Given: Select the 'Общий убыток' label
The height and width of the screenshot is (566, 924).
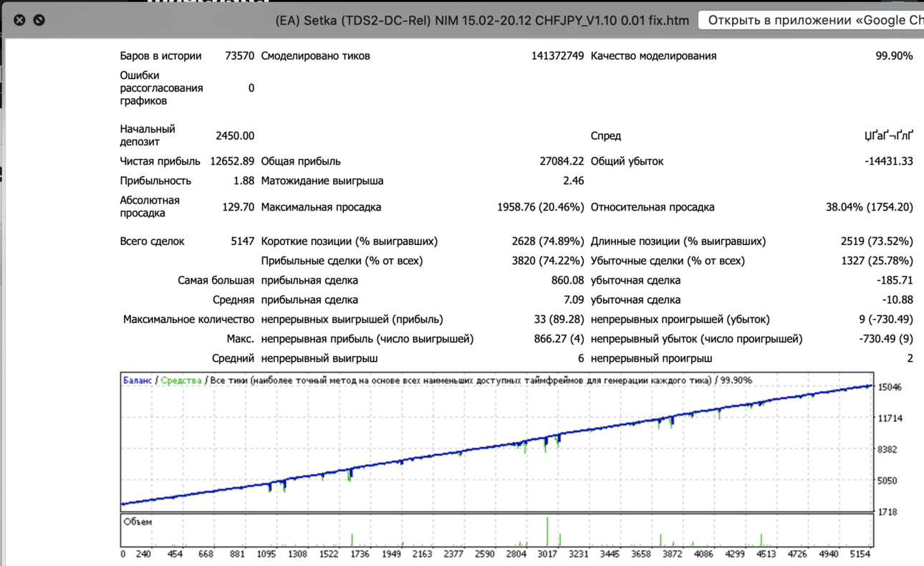Looking at the screenshot, I should pyautogui.click(x=627, y=161).
